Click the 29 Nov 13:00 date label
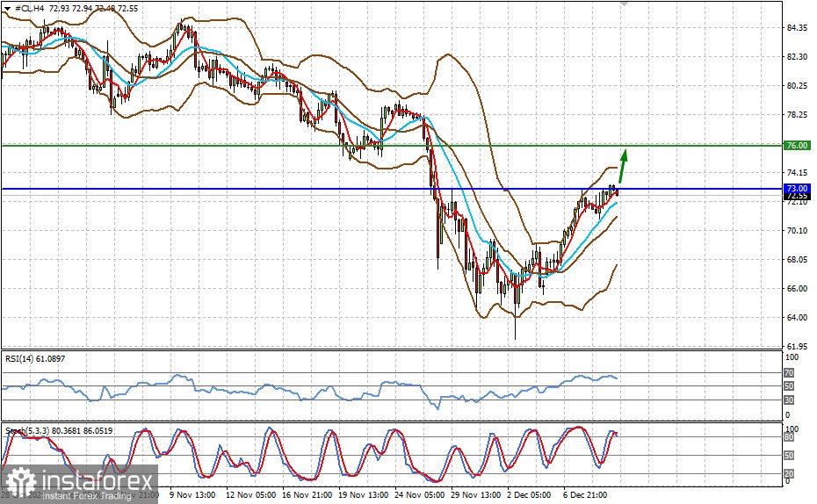This screenshot has height=504, width=817. pos(476,494)
